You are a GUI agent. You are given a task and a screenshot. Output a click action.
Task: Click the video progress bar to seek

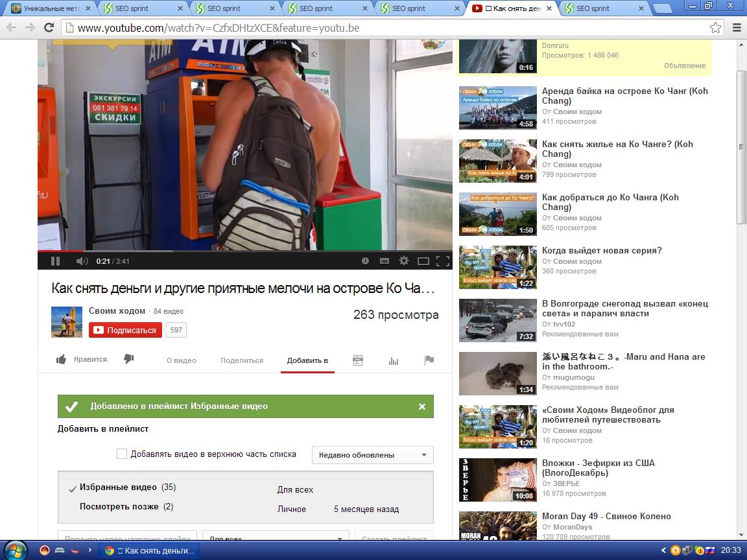(245, 251)
